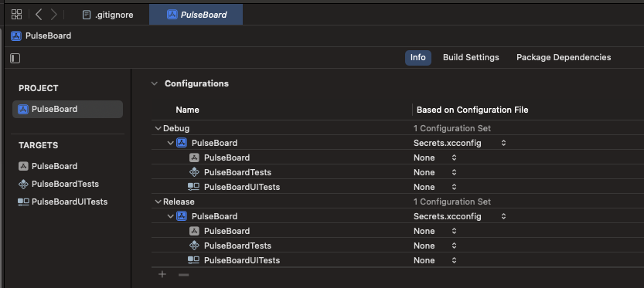Click the PulseBoard project icon in breadcrumb
Image resolution: width=644 pixels, height=288 pixels.
coord(16,36)
